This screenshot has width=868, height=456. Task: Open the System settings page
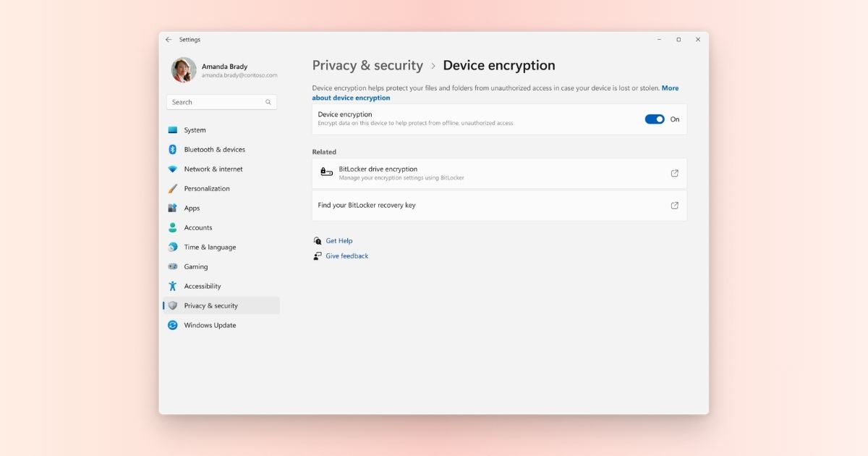[221, 130]
